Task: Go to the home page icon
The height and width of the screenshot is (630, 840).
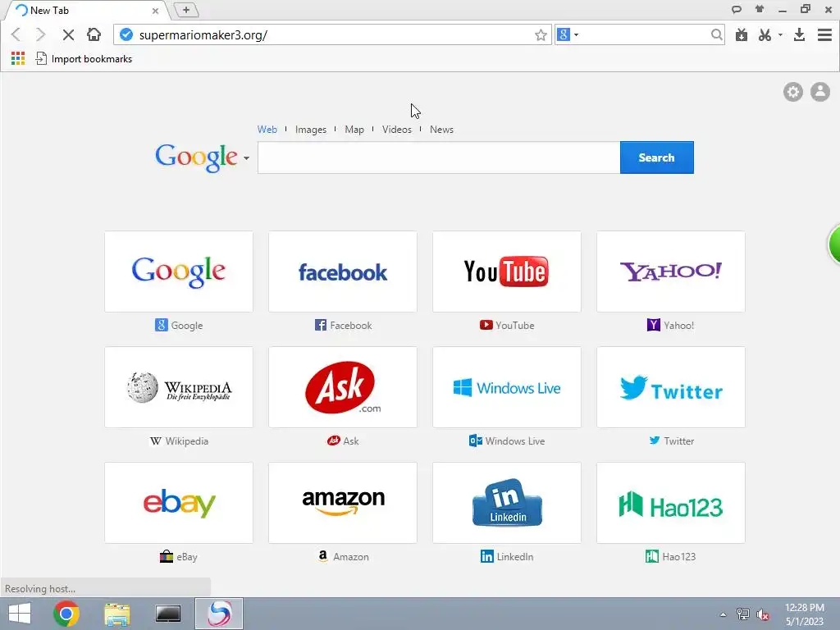Action: [94, 34]
